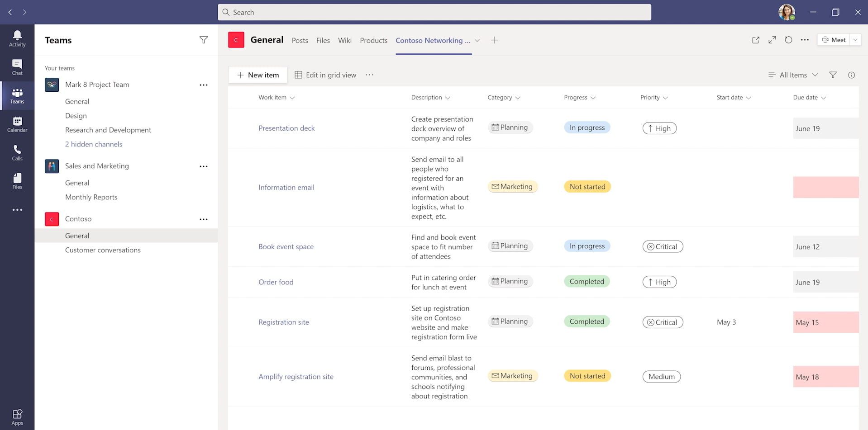This screenshot has width=868, height=430.
Task: Open the All Items view dropdown
Action: pyautogui.click(x=793, y=75)
